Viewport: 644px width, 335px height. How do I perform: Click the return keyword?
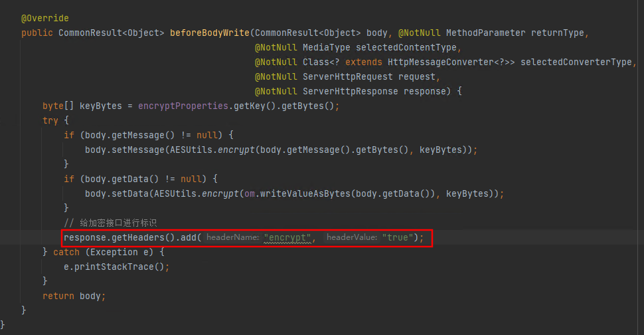coord(58,296)
